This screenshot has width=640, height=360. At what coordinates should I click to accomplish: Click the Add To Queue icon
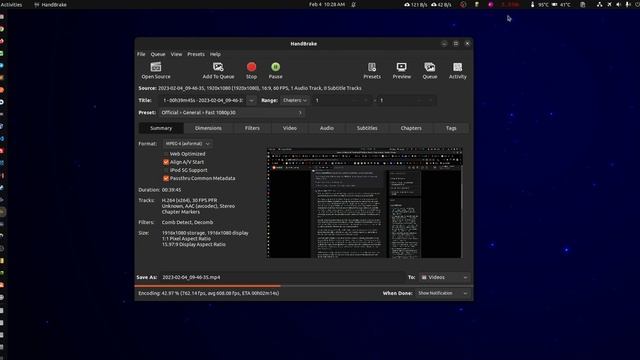(x=218, y=67)
